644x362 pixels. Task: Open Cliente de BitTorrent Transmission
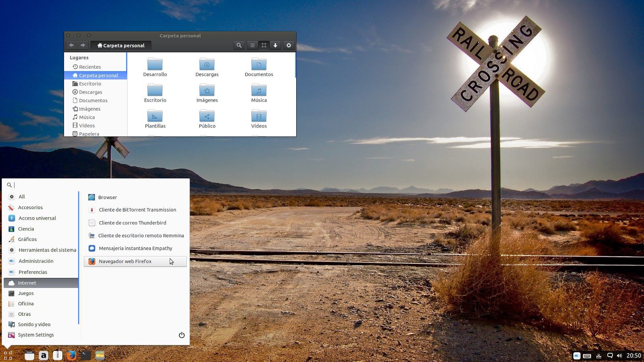pyautogui.click(x=137, y=210)
